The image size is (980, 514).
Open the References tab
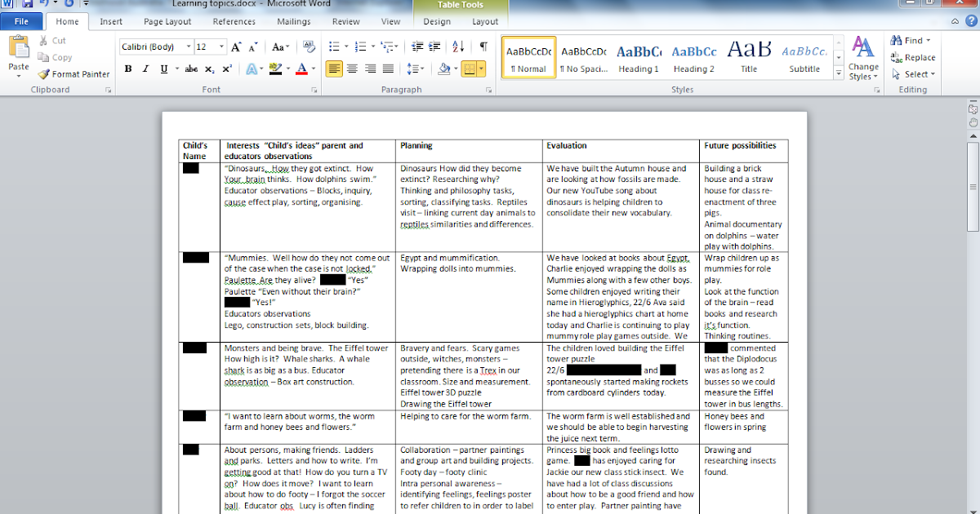tap(234, 22)
